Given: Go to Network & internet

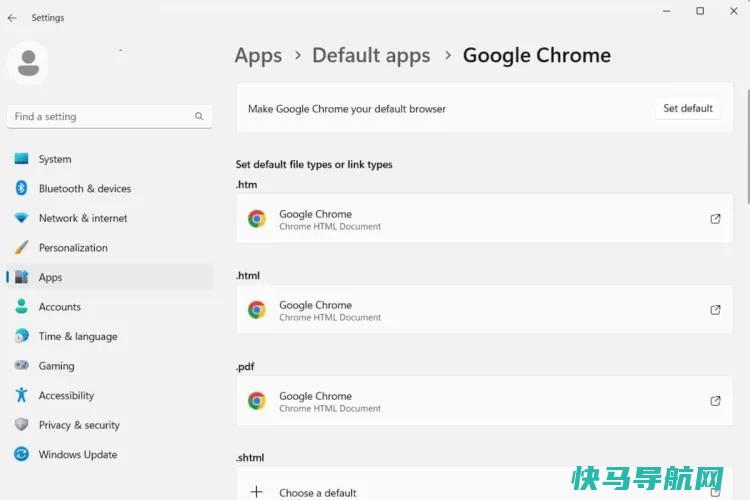Looking at the screenshot, I should click(110, 218).
